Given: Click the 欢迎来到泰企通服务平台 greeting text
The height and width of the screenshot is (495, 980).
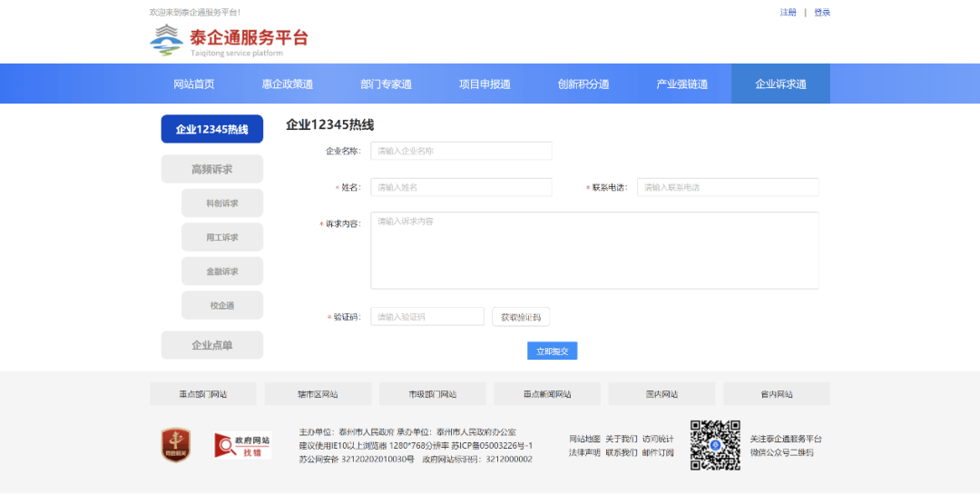Looking at the screenshot, I should click(x=195, y=13).
